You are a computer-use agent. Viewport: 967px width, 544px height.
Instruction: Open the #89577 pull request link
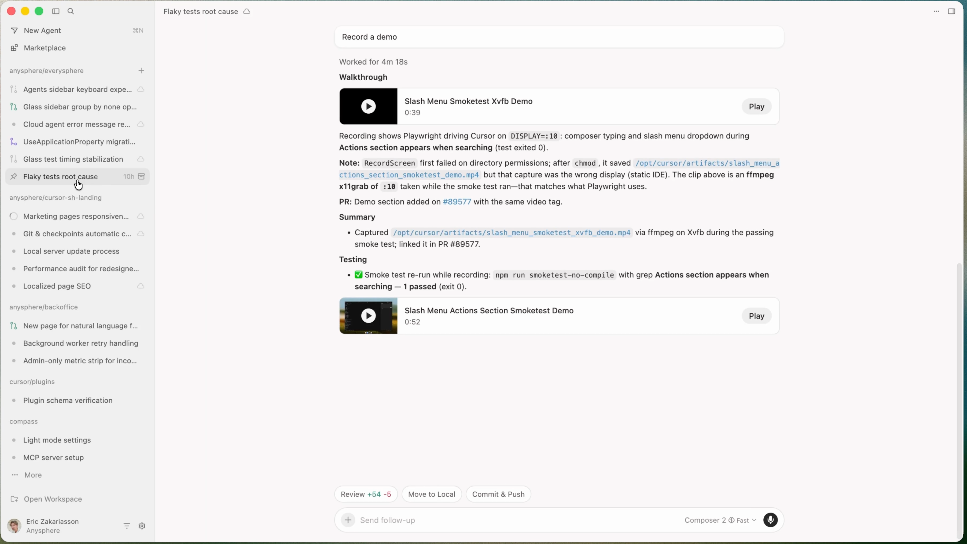pos(456,202)
